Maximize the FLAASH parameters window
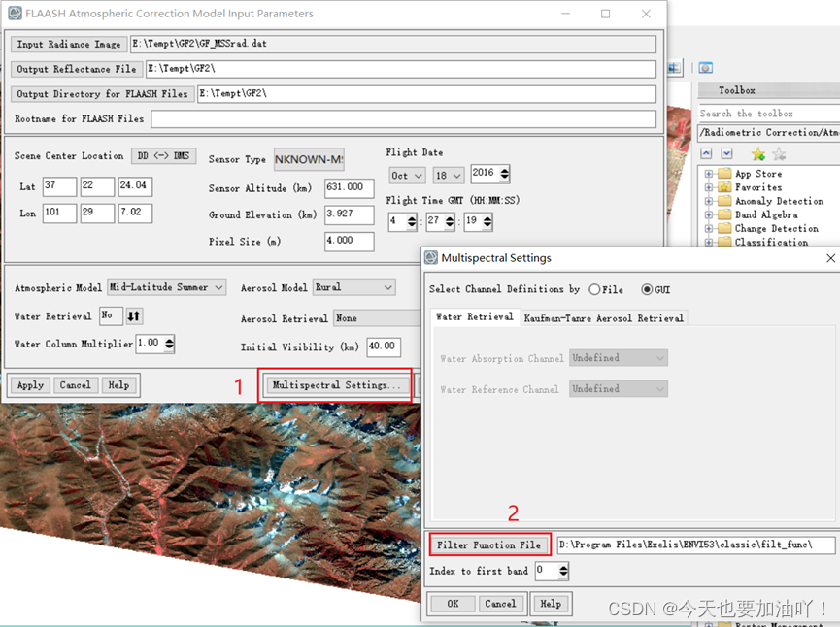The width and height of the screenshot is (840, 627). 605,14
